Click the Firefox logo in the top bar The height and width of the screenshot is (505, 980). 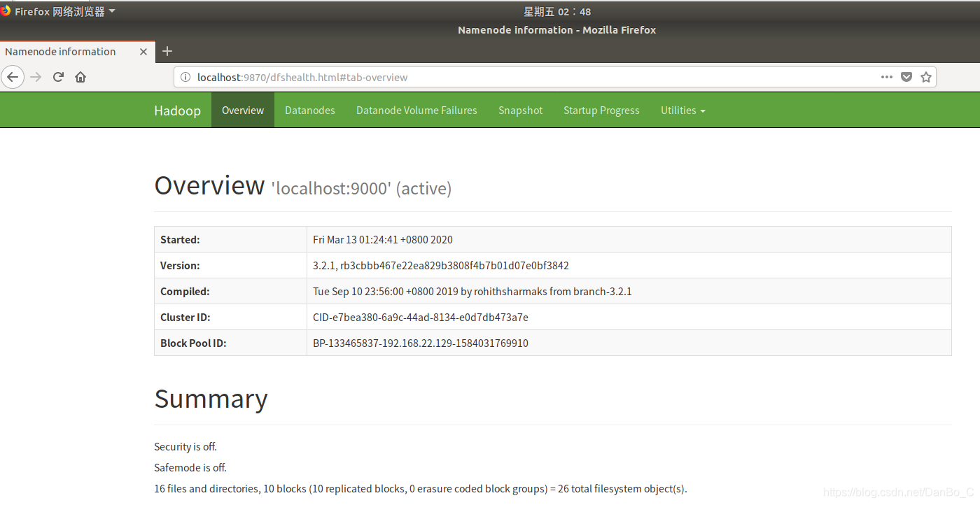6,11
